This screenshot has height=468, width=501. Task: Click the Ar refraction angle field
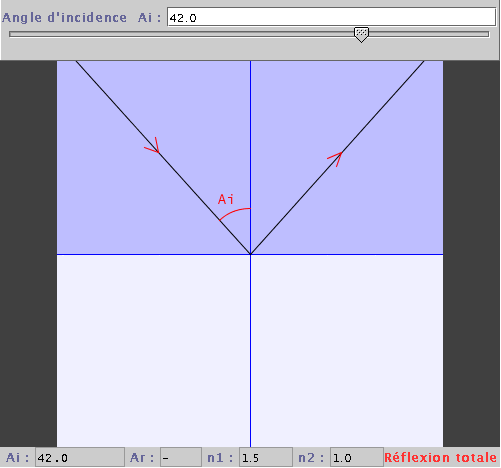click(x=181, y=457)
